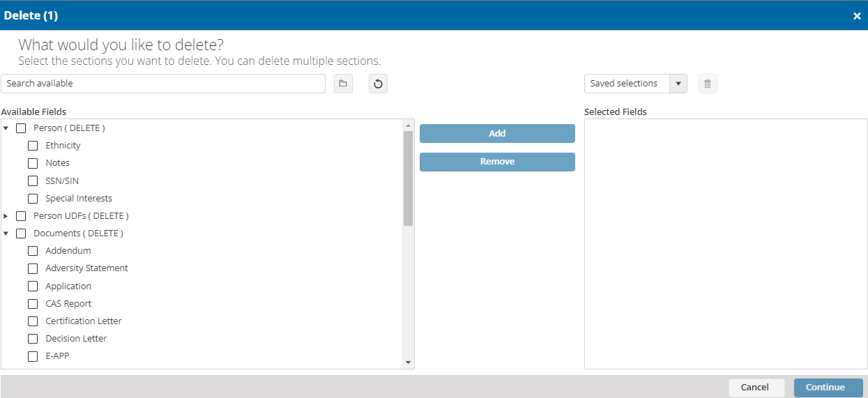
Task: Collapse the Person ( DELETE ) tree node
Action: (x=6, y=128)
